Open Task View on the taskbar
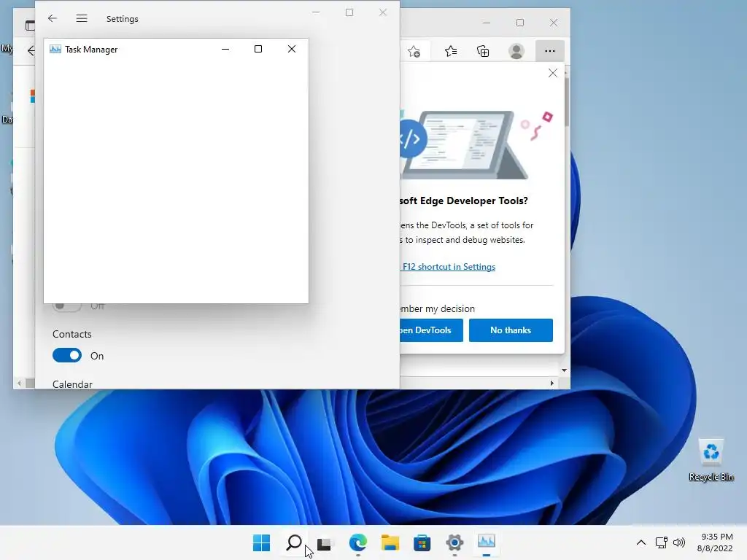 (x=325, y=542)
